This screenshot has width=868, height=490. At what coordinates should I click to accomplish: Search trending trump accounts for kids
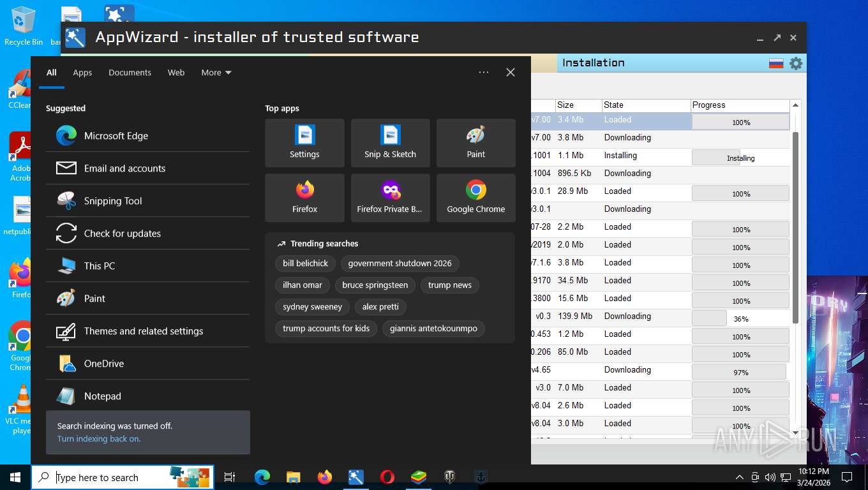[x=326, y=329]
